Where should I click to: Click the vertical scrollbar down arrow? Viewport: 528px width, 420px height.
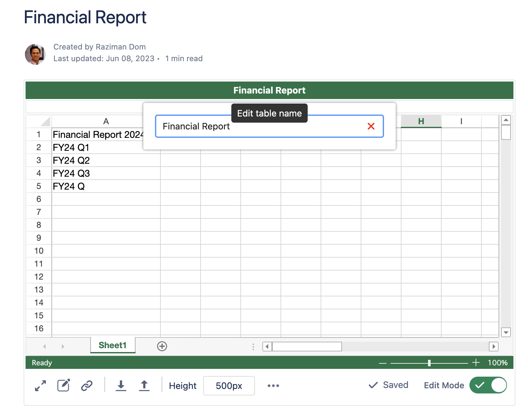point(506,332)
